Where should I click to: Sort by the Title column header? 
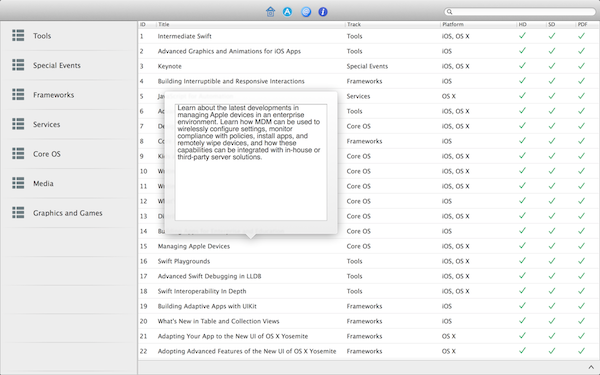[163, 24]
